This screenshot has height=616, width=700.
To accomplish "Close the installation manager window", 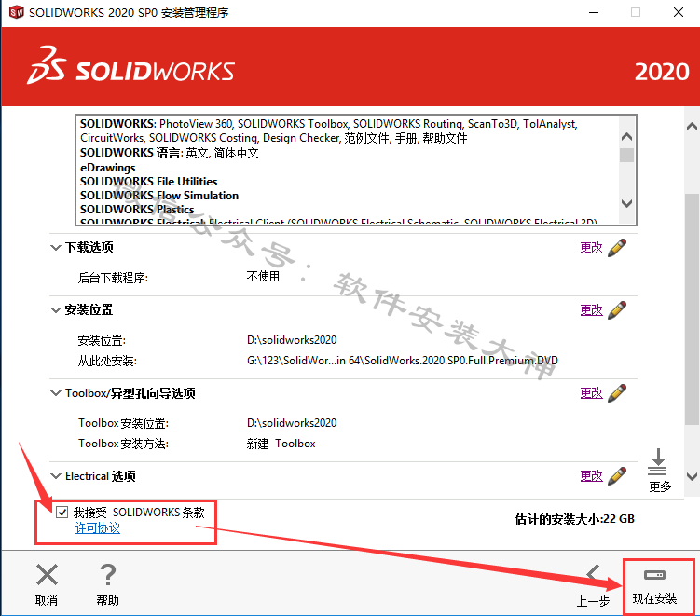I will (x=679, y=12).
